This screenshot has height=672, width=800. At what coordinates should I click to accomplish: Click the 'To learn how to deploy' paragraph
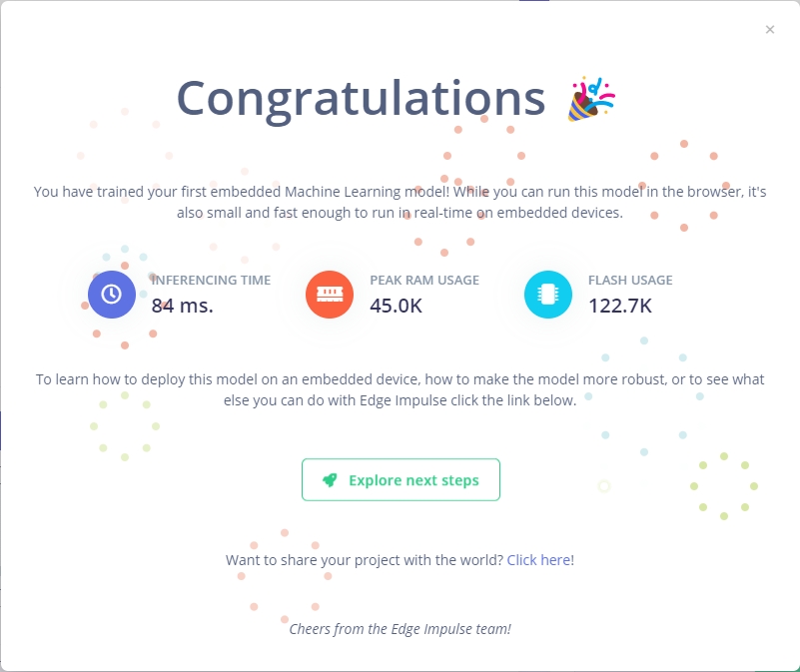coord(400,389)
